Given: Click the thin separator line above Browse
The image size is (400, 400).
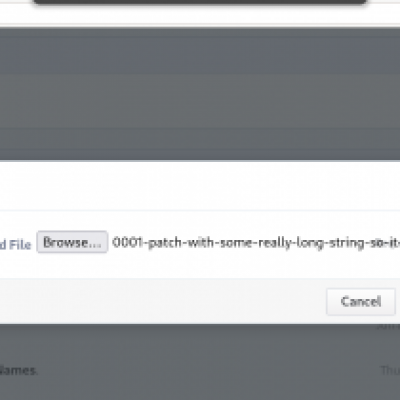Looking at the screenshot, I should point(200,211).
